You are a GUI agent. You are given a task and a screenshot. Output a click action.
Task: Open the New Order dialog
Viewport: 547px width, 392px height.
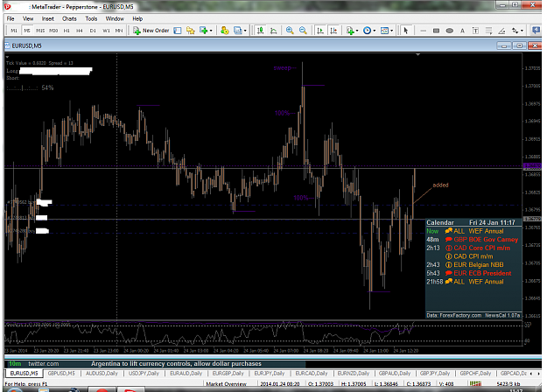[x=151, y=31]
